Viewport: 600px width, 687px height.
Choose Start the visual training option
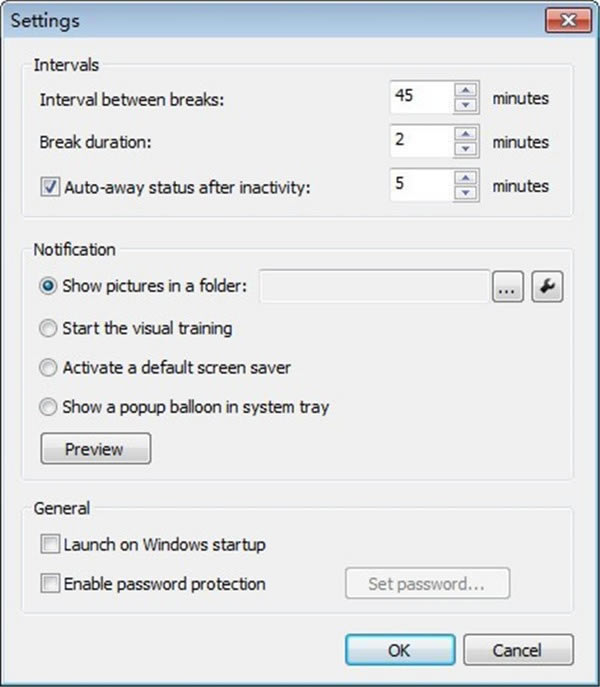tap(49, 327)
